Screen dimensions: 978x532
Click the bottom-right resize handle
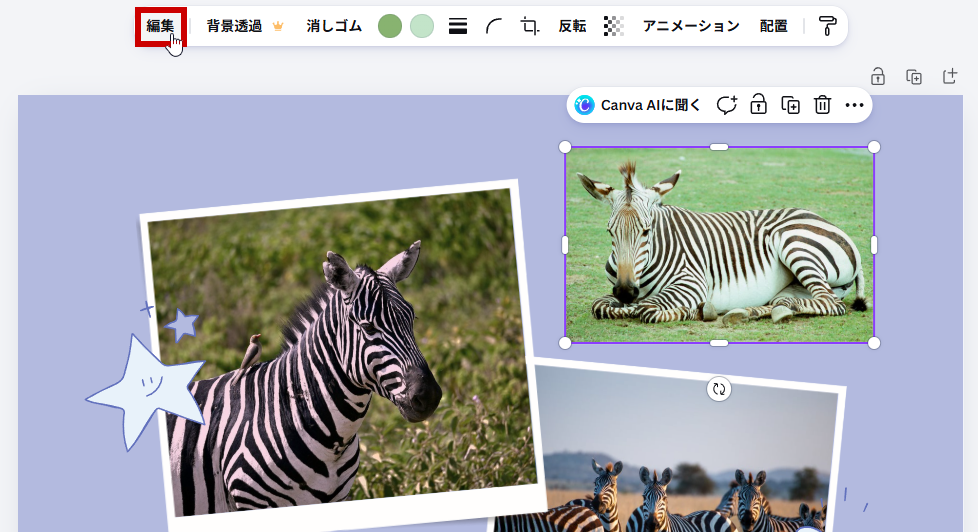pyautogui.click(x=874, y=343)
